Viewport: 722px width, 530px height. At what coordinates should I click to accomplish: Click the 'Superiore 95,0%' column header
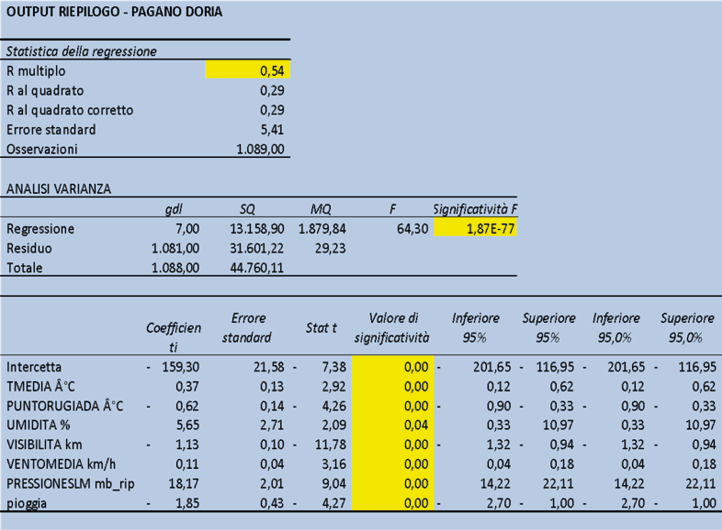[687, 328]
